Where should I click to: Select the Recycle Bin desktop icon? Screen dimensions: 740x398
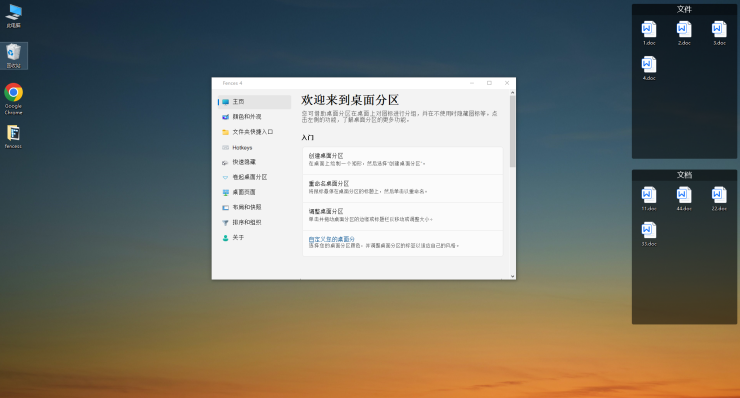(14, 56)
